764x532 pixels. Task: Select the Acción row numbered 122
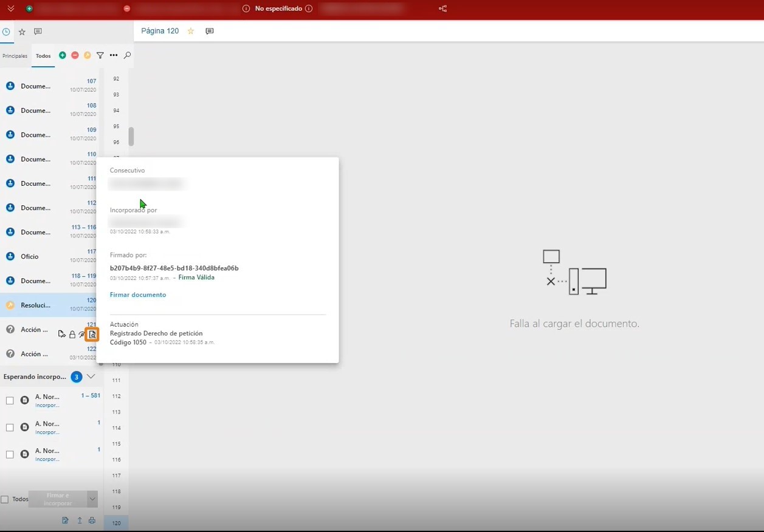click(x=49, y=353)
